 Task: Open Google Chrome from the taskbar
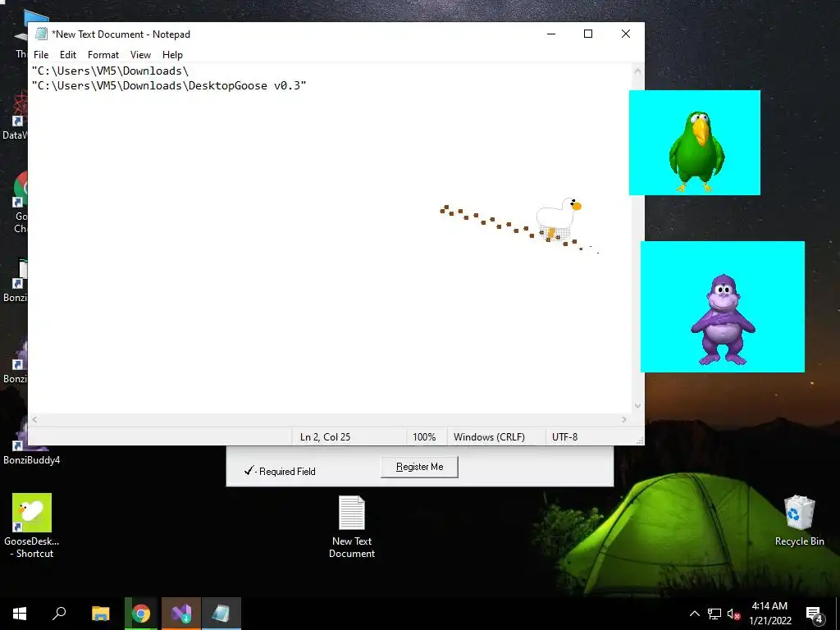(141, 614)
